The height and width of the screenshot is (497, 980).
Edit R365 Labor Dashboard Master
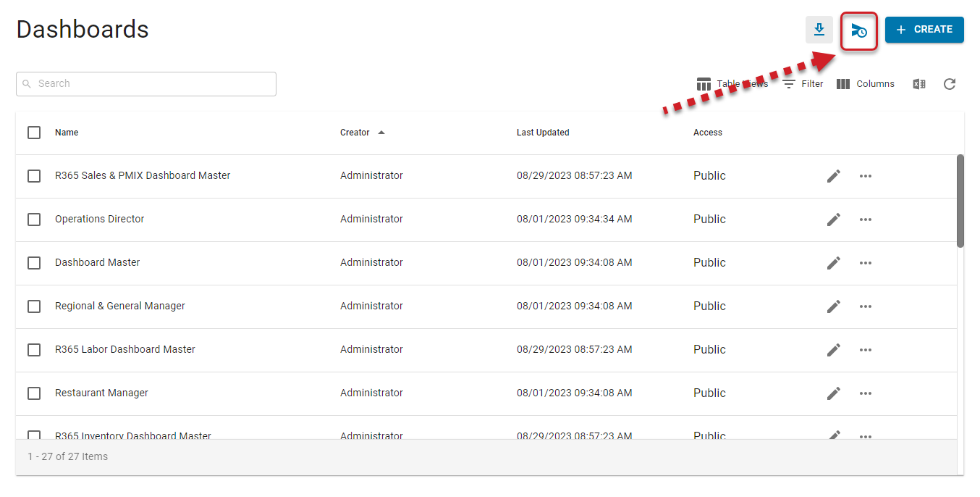tap(834, 350)
